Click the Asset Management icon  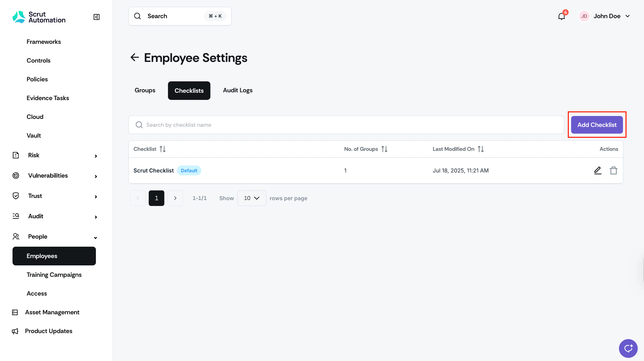[15, 312]
